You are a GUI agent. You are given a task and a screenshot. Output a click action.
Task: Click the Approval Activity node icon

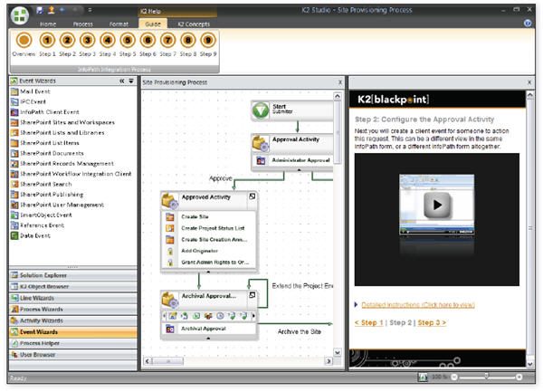(x=261, y=144)
